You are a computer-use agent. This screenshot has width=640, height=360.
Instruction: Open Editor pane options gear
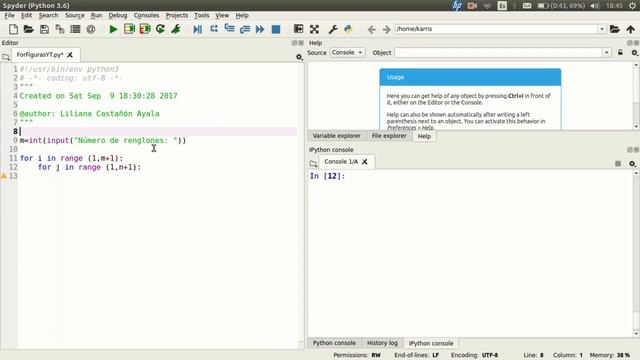click(299, 57)
